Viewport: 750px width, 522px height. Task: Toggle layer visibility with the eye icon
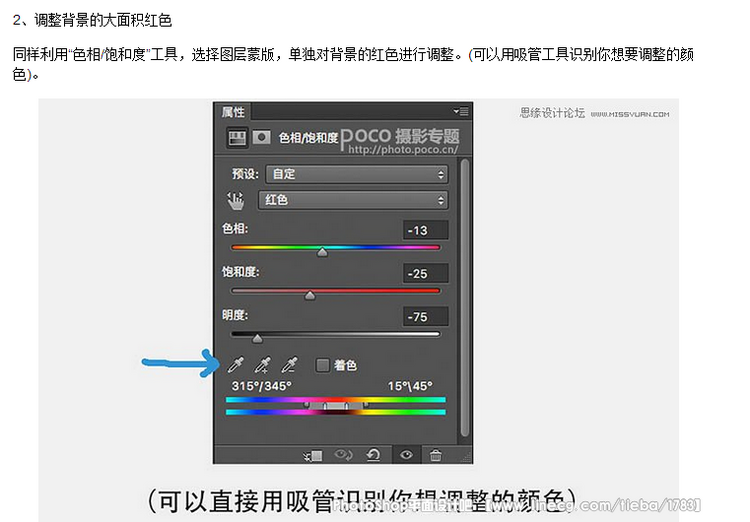point(407,455)
